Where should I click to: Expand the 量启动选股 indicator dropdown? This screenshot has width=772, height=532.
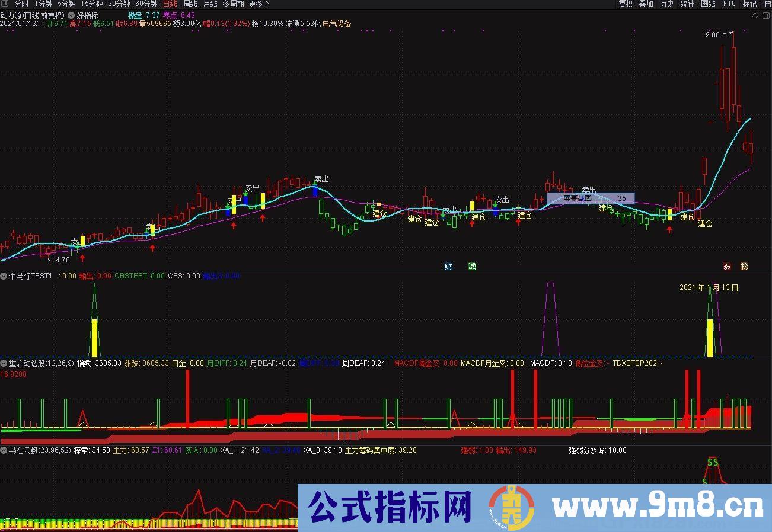click(x=4, y=363)
